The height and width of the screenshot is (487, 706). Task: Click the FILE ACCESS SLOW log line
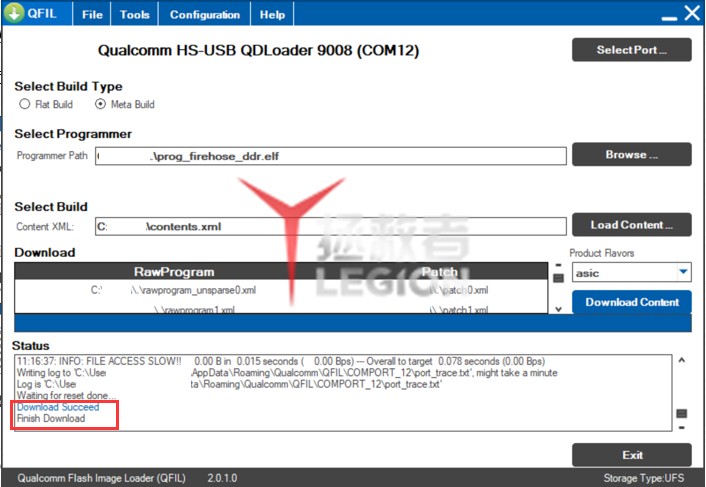point(281,361)
